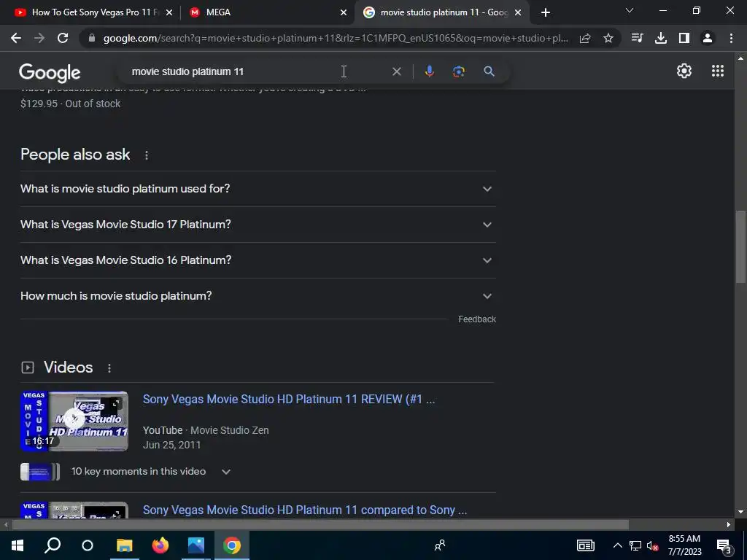747x560 pixels.
Task: Click the muted volume icon
Action: click(652, 545)
